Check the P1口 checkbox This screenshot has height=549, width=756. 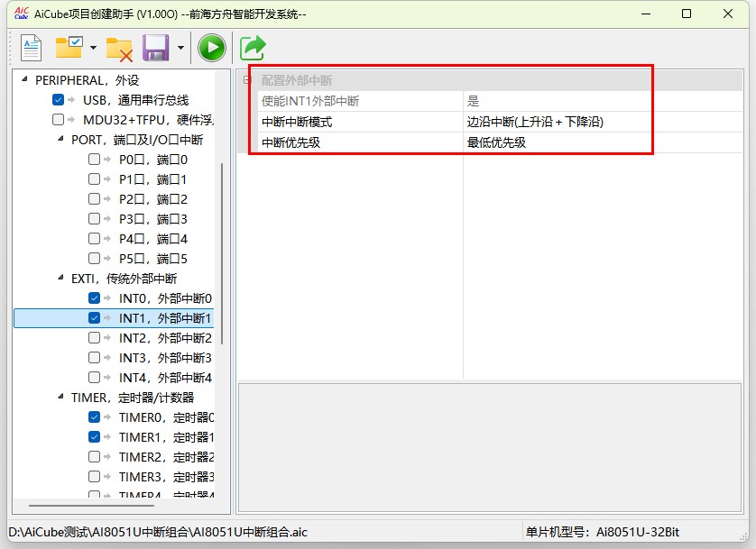(94, 179)
